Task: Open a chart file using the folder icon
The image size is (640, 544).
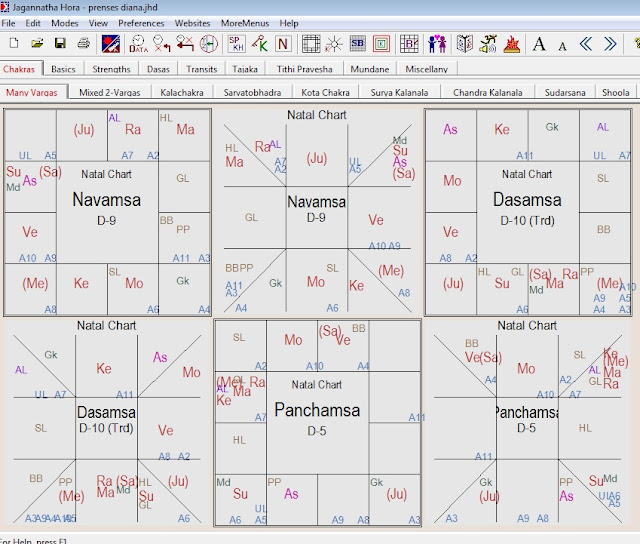Action: click(37, 43)
